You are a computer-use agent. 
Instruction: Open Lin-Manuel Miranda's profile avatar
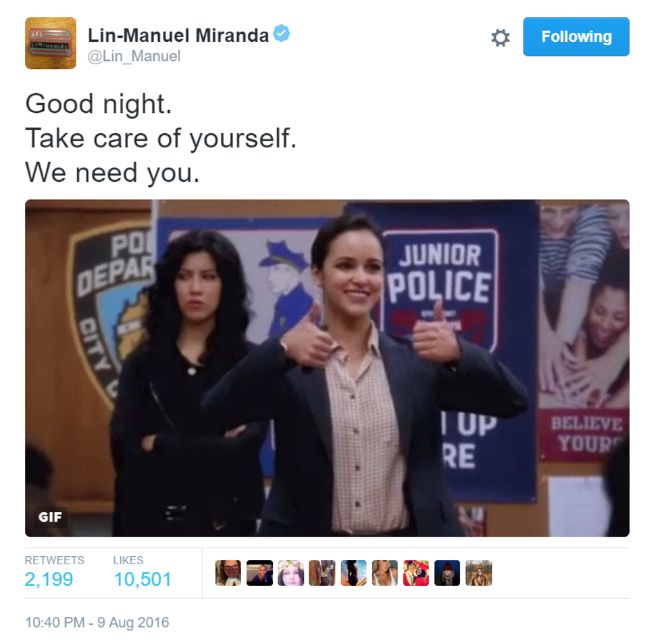(51, 43)
